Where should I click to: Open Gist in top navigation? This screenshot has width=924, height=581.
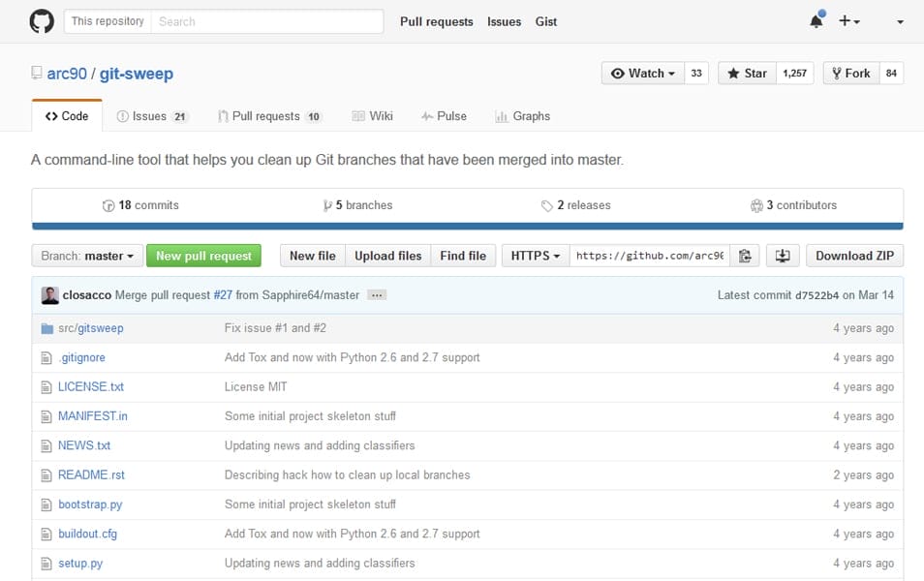pos(545,22)
